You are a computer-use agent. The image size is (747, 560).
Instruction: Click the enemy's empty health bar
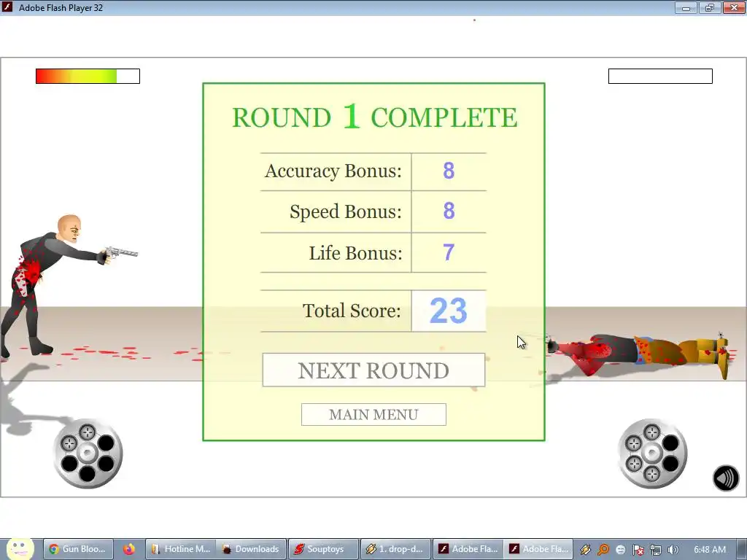tap(660, 76)
